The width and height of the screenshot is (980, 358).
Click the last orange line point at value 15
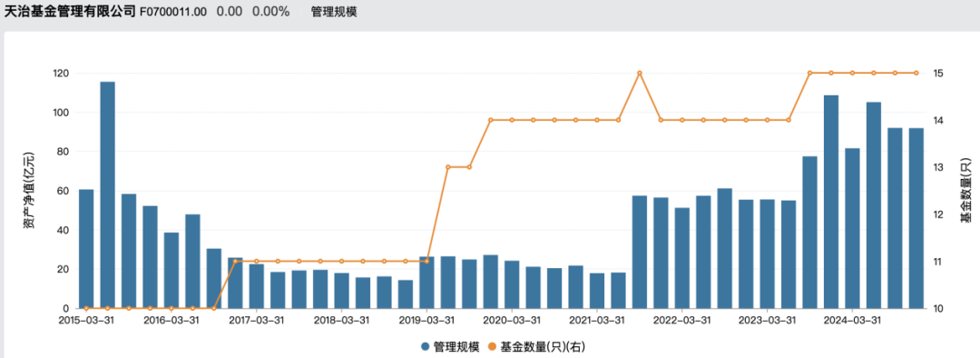[916, 74]
